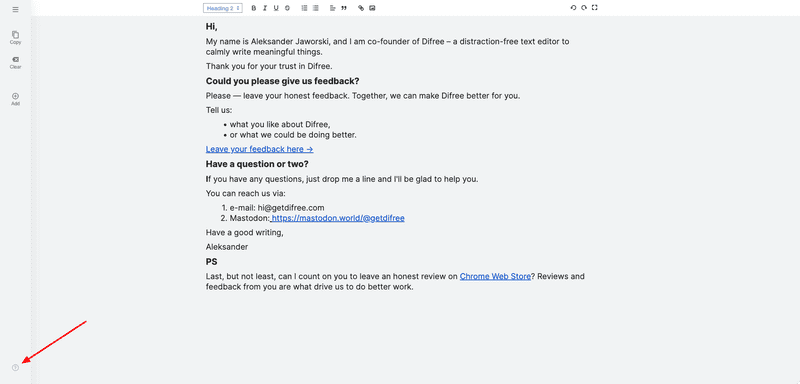800x384 pixels.
Task: Click the insert link icon
Action: click(x=361, y=8)
